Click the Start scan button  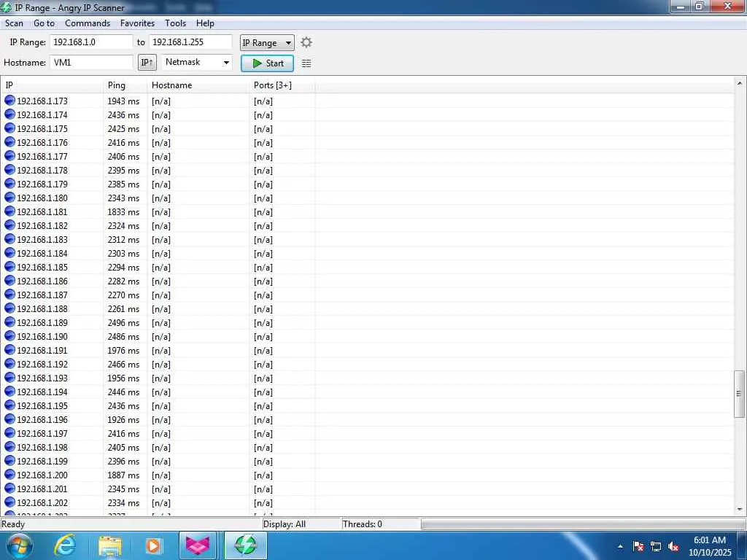pyautogui.click(x=267, y=63)
